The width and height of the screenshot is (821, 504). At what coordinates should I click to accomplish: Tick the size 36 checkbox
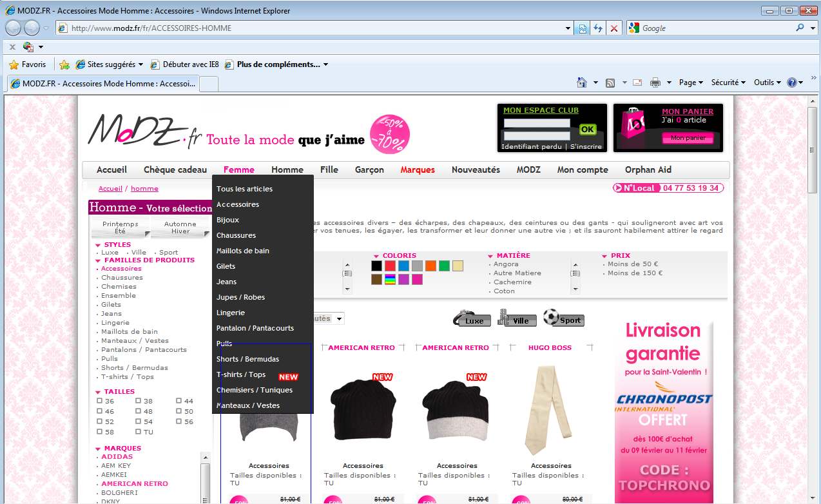(100, 401)
